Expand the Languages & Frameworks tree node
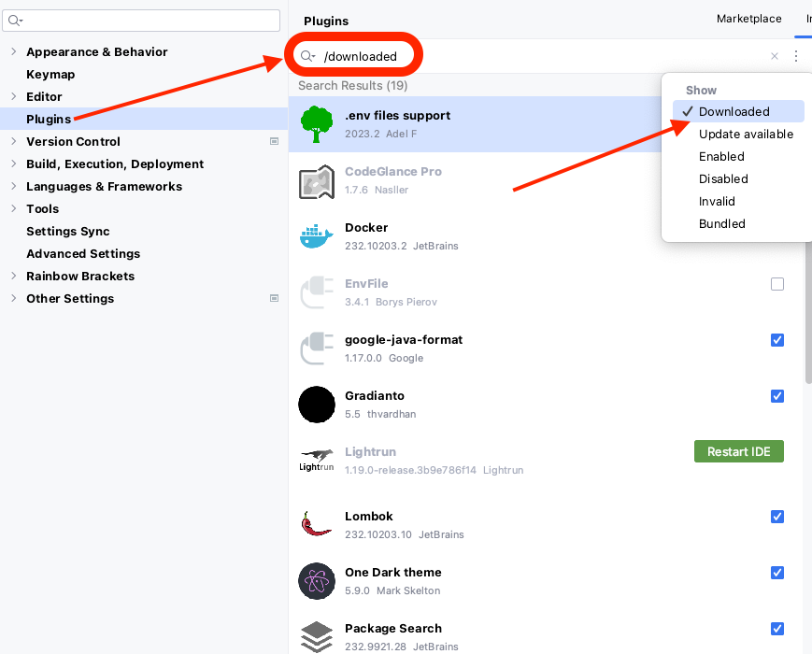812x654 pixels. click(x=13, y=187)
